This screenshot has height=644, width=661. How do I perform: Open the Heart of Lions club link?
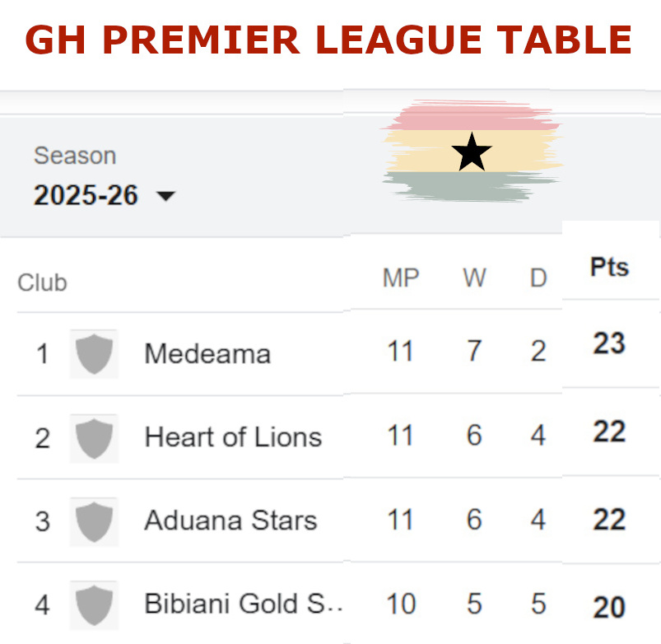point(233,436)
